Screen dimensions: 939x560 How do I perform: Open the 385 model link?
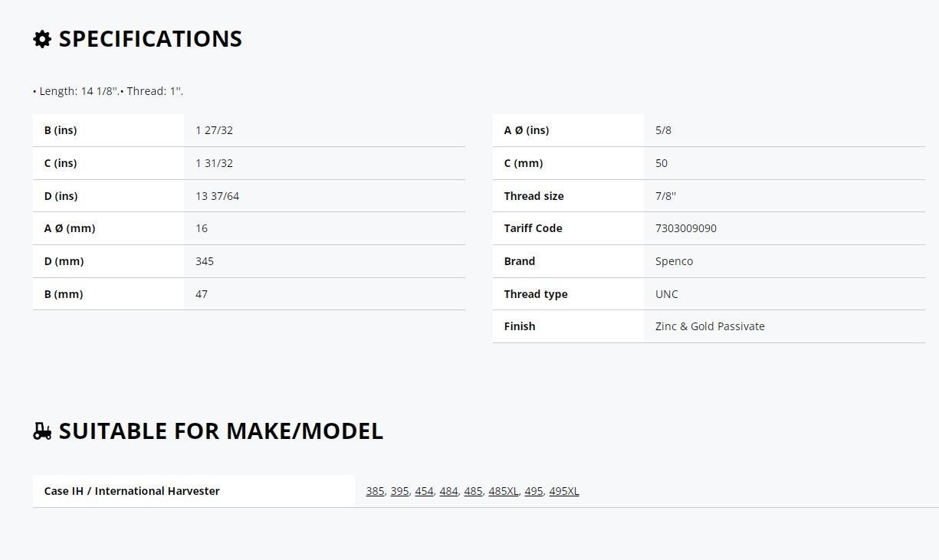375,491
